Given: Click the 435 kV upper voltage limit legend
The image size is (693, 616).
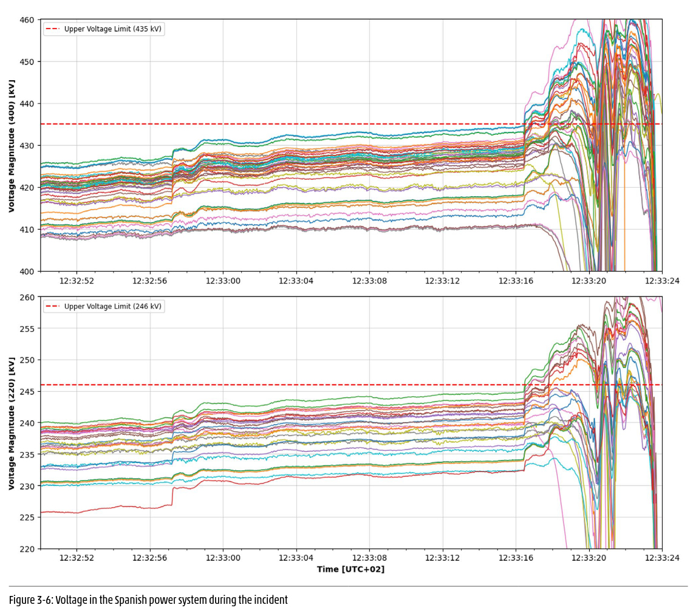Looking at the screenshot, I should (x=112, y=29).
